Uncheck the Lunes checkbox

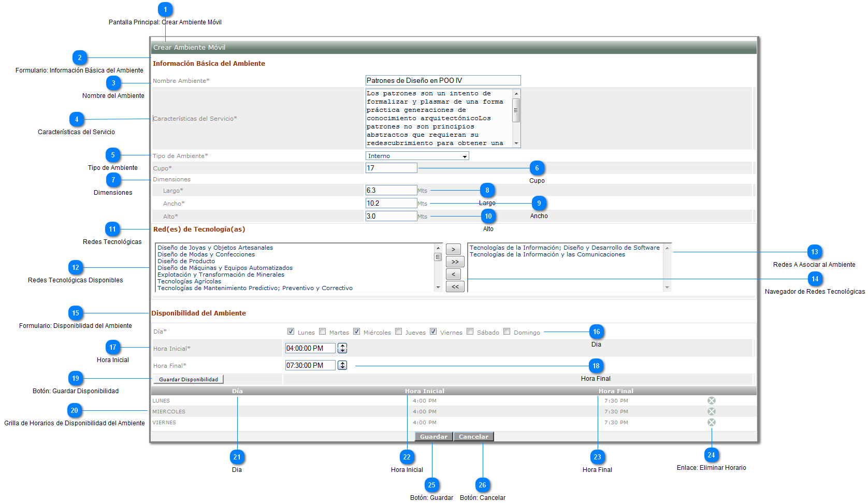pos(291,332)
